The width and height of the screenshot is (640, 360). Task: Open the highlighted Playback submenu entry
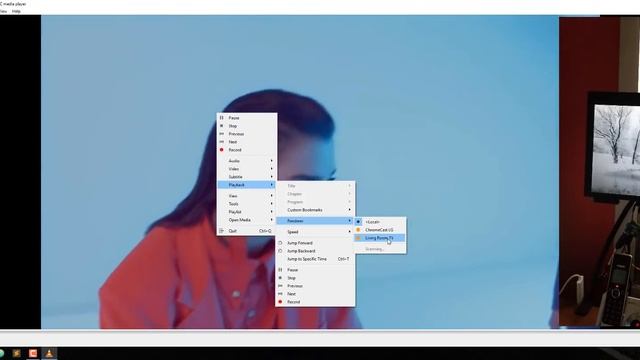coord(247,185)
